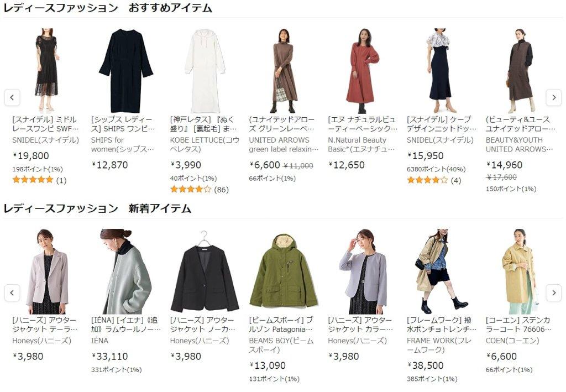The height and width of the screenshot is (392, 566).
Task: Open N.Natural Beauty Basic dress title link
Action: [x=363, y=124]
